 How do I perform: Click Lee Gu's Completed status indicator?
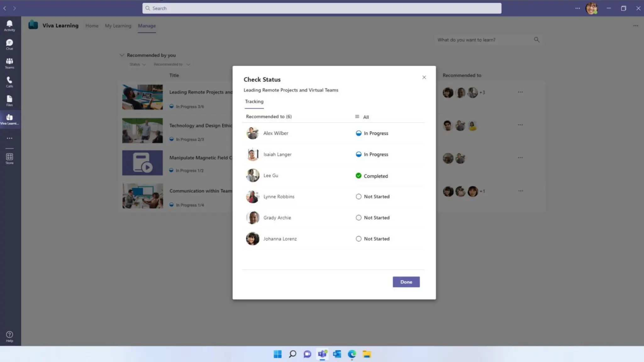coord(358,176)
